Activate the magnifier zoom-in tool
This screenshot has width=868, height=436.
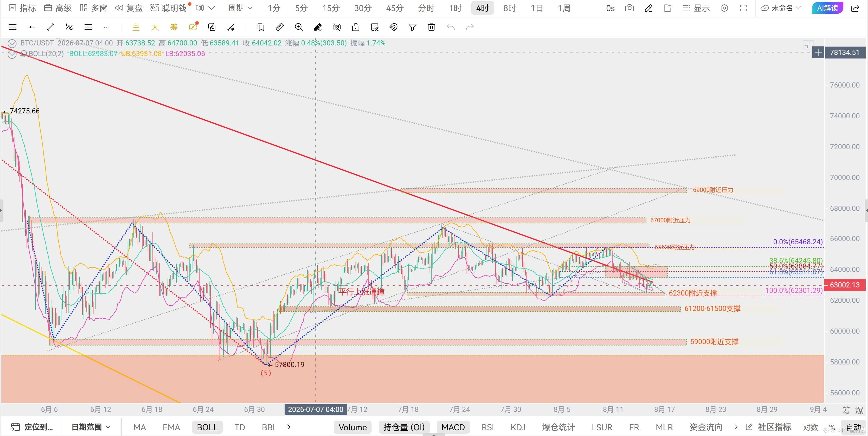pos(299,27)
